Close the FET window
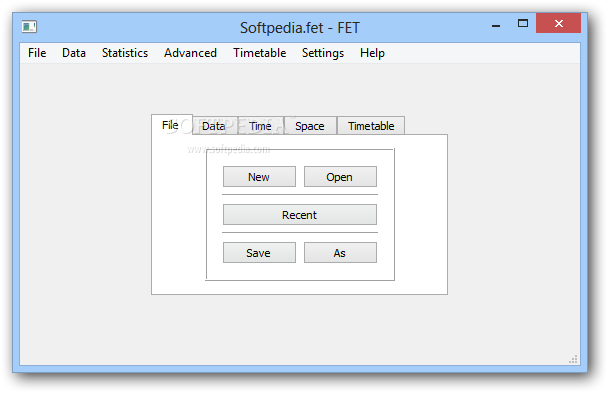608x393 pixels. (x=558, y=23)
